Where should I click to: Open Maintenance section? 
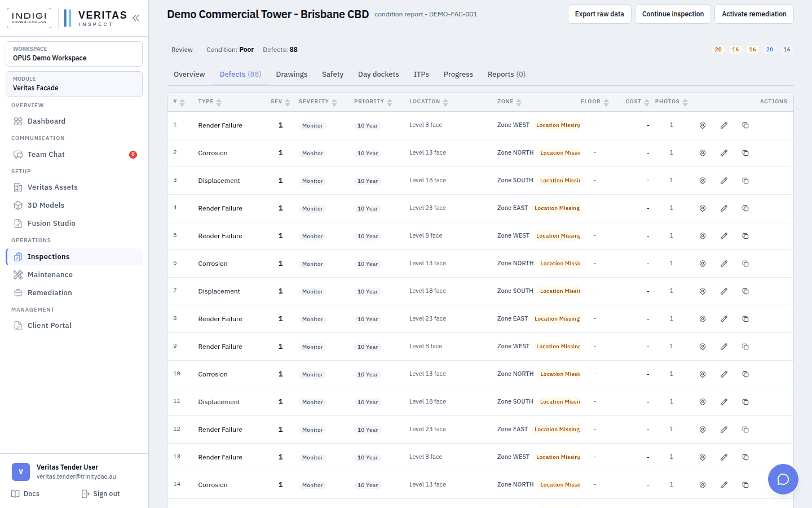[74, 275]
